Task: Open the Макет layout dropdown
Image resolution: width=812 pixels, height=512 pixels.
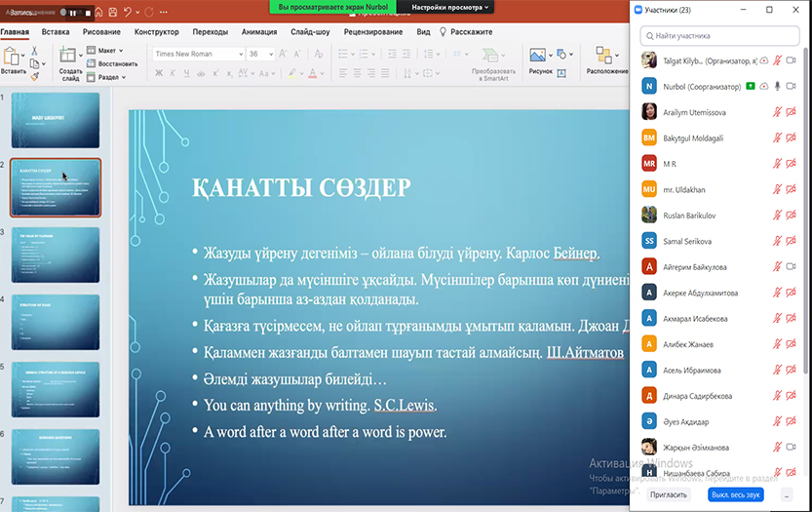Action: click(107, 50)
